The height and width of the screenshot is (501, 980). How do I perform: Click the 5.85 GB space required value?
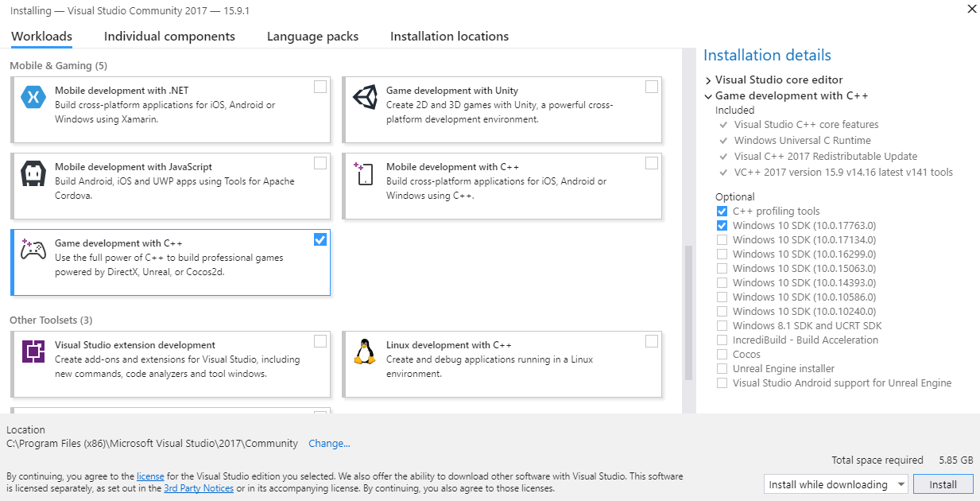955,460
